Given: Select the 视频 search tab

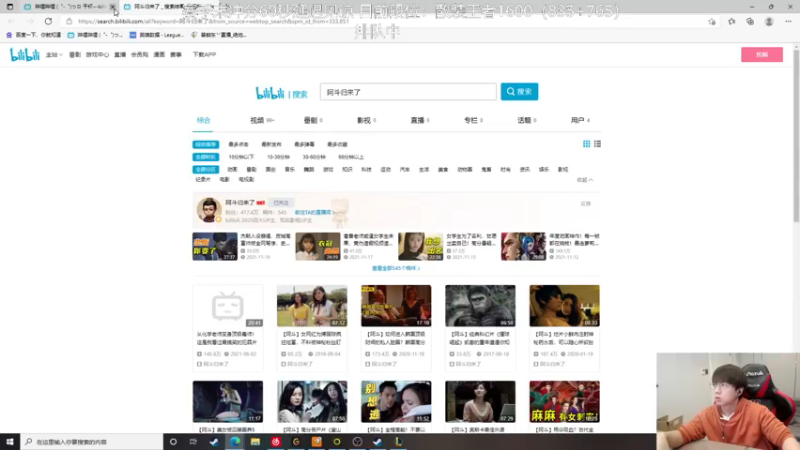Looking at the screenshot, I should click(262, 120).
